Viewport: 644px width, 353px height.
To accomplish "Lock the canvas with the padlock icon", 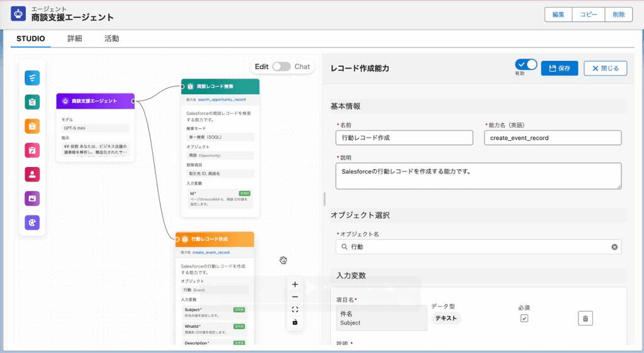I will [x=295, y=322].
